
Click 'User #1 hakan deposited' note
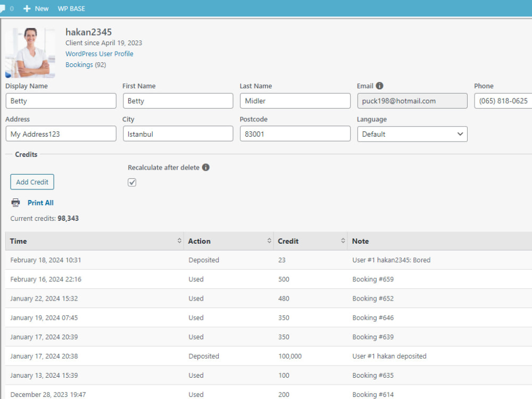389,356
